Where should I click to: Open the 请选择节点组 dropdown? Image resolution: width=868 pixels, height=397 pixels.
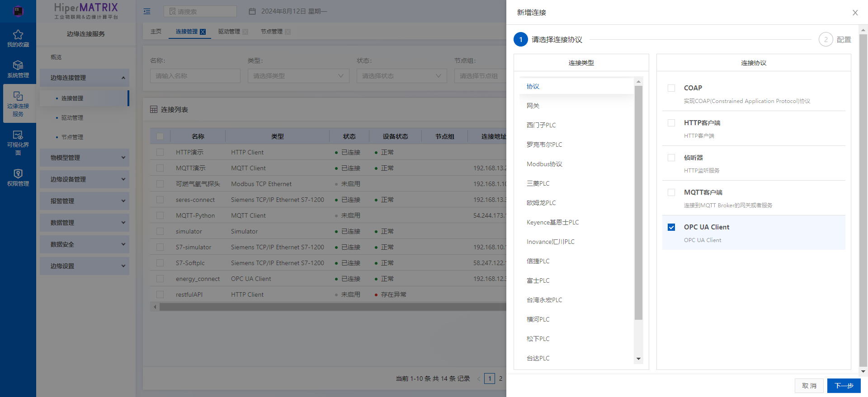(480, 76)
